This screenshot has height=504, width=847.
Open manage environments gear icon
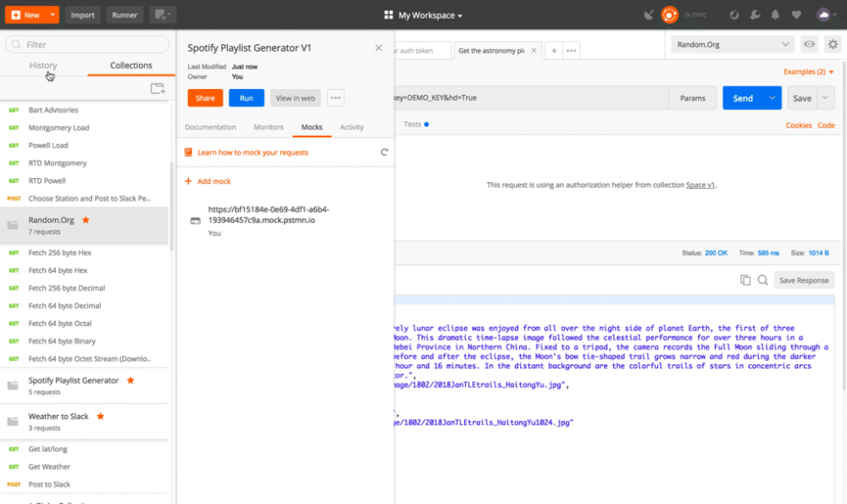[833, 44]
